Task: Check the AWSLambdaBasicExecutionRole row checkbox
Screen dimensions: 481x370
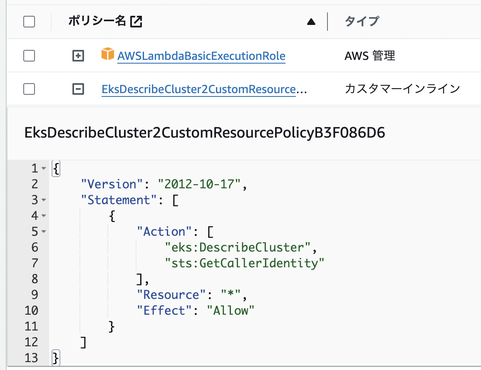Action: pos(29,56)
